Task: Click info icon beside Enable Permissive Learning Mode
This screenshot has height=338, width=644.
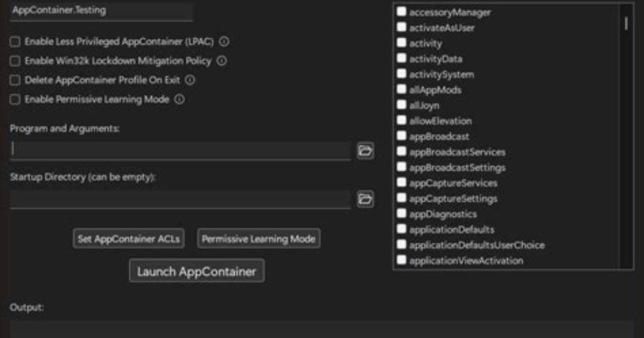Action: click(x=179, y=100)
